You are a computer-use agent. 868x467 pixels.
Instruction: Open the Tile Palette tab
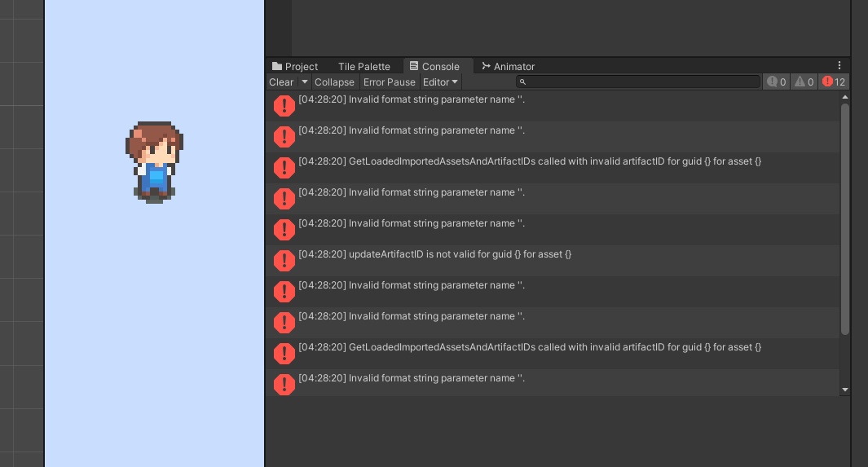click(364, 66)
